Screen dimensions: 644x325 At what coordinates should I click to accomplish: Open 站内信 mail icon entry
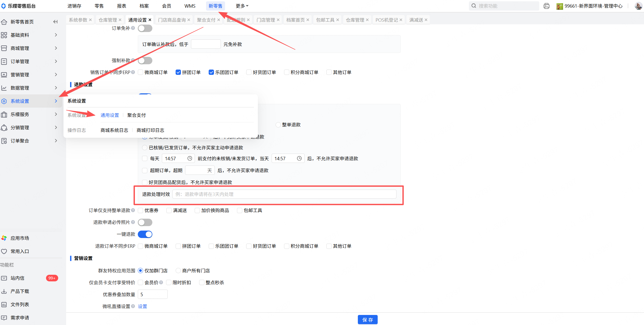4,278
